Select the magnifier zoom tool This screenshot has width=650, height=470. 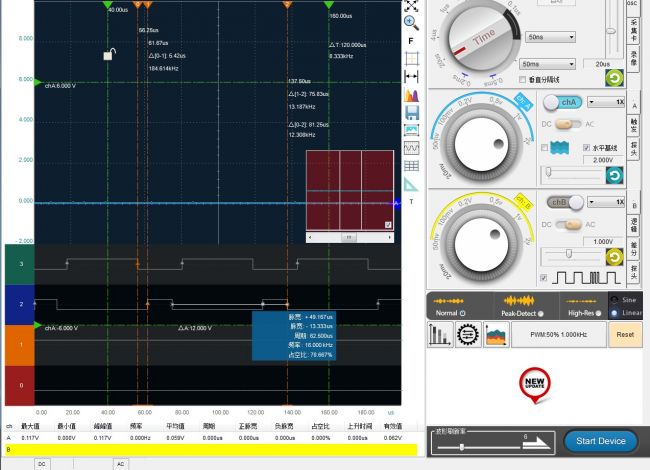click(x=411, y=23)
